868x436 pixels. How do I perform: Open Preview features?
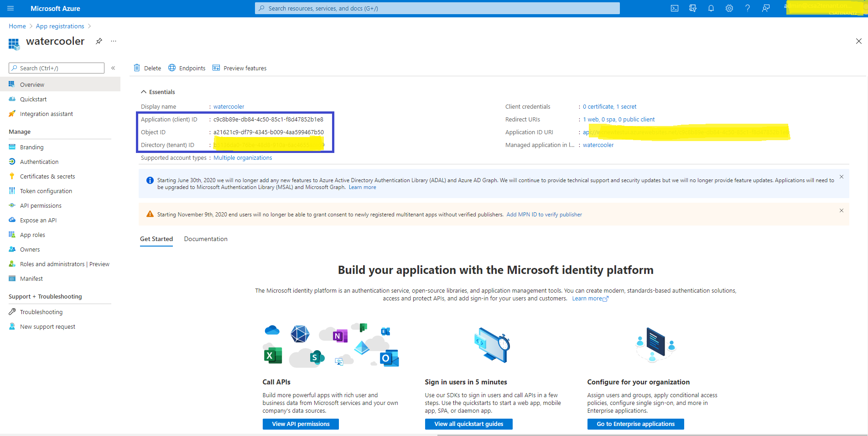[x=239, y=68]
